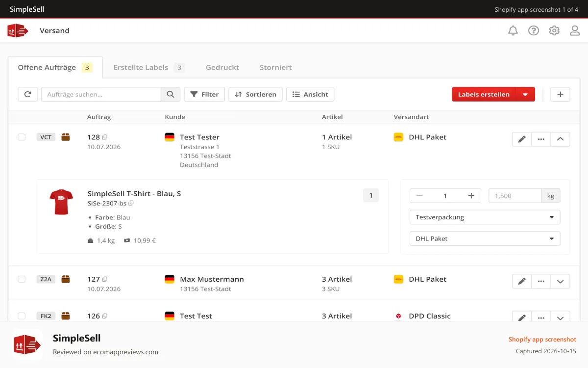Switch to the Offene Aufträge tab

click(x=55, y=67)
